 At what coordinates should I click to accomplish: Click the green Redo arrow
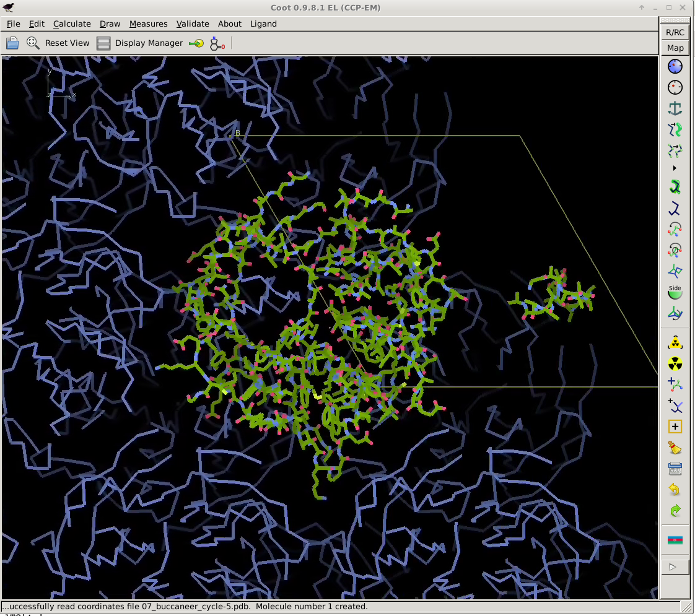point(675,511)
